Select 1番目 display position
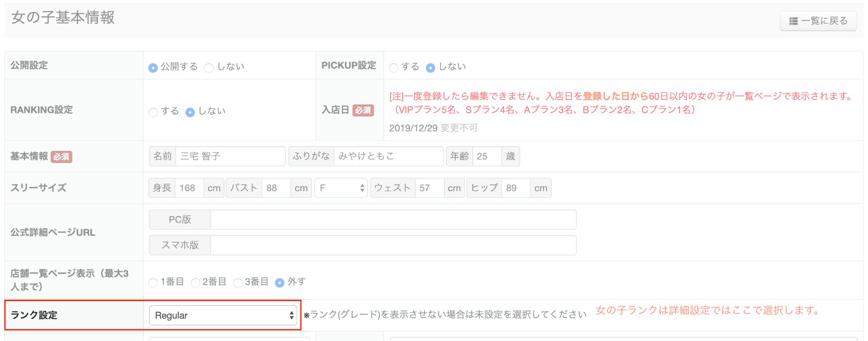Screen dimensions: 868x341 153,283
